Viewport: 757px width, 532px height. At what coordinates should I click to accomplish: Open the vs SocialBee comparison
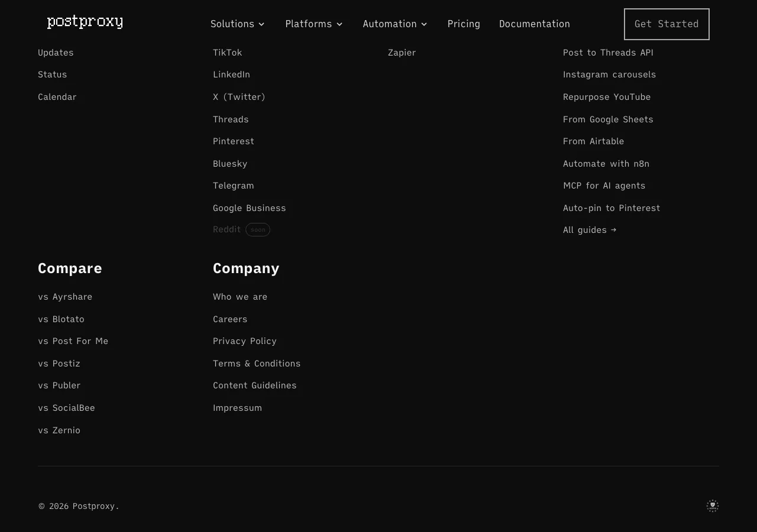coord(66,408)
